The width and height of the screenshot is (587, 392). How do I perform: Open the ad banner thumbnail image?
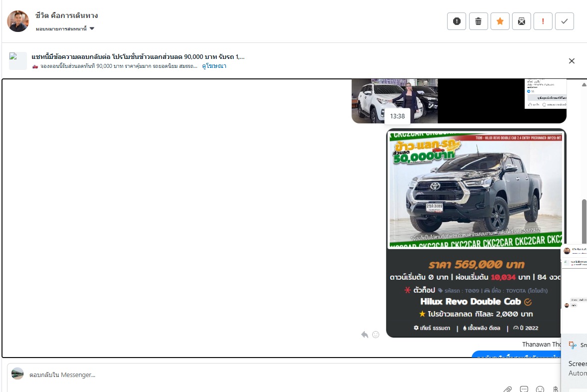(17, 60)
